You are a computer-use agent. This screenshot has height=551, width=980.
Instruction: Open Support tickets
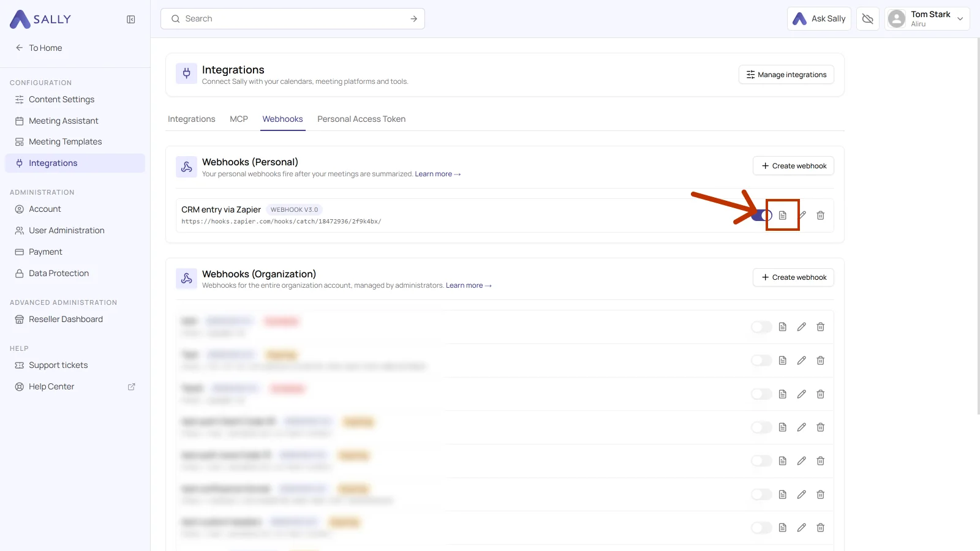(75, 365)
